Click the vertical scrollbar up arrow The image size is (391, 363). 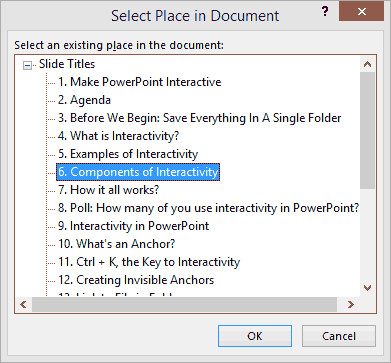tap(367, 64)
